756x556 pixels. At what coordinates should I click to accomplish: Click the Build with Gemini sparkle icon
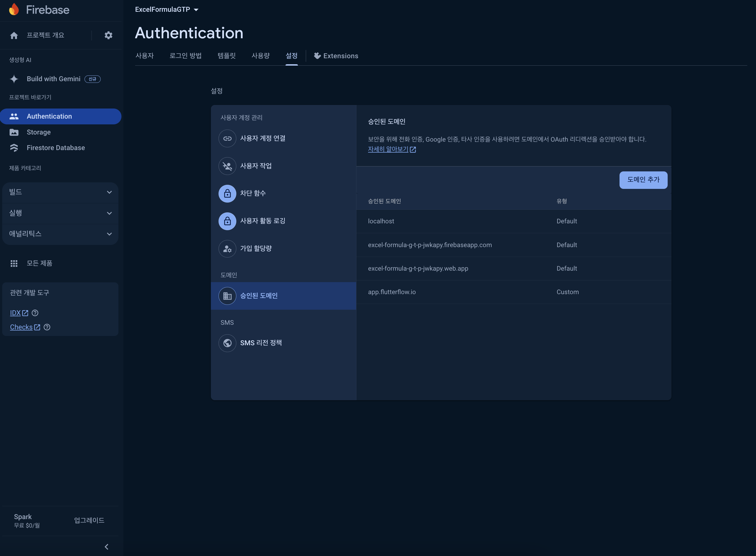point(14,79)
